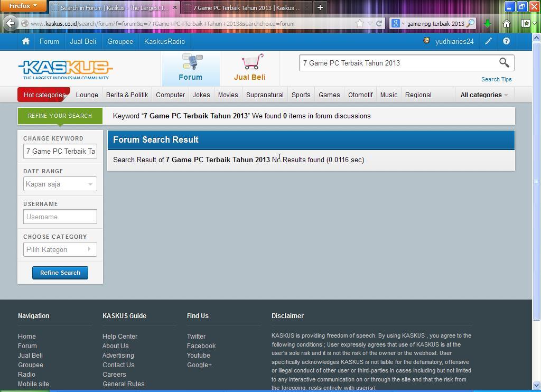Image resolution: width=541 pixels, height=392 pixels.
Task: Click the Kaskus home icon in navbar
Action: [x=25, y=41]
